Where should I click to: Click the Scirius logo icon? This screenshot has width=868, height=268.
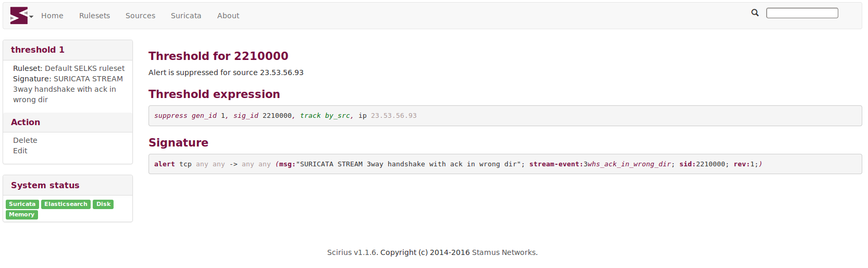click(x=19, y=16)
